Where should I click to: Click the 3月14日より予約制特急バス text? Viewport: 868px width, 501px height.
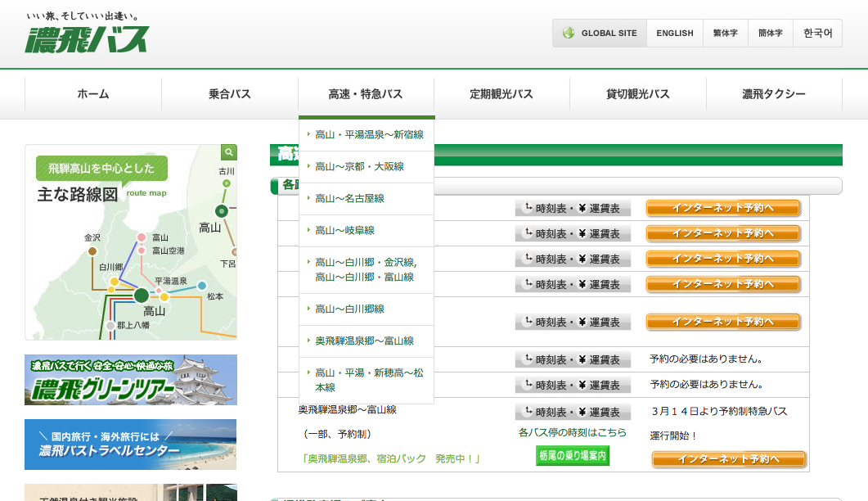(x=719, y=411)
